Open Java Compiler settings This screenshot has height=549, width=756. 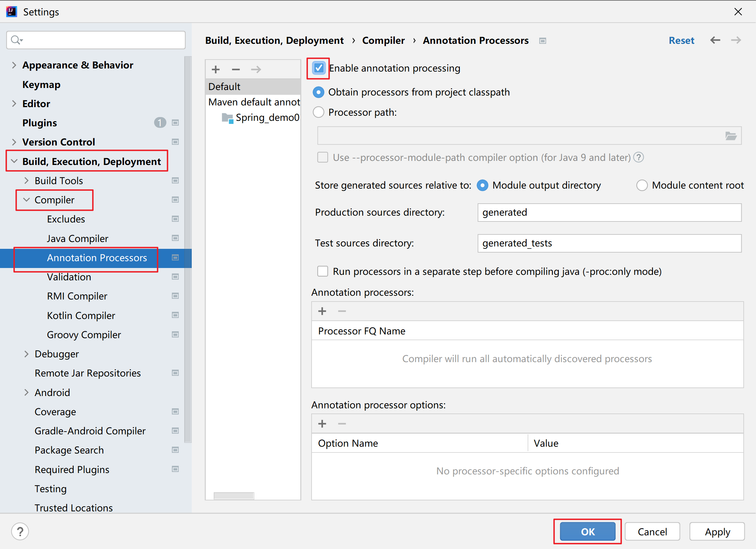point(78,238)
